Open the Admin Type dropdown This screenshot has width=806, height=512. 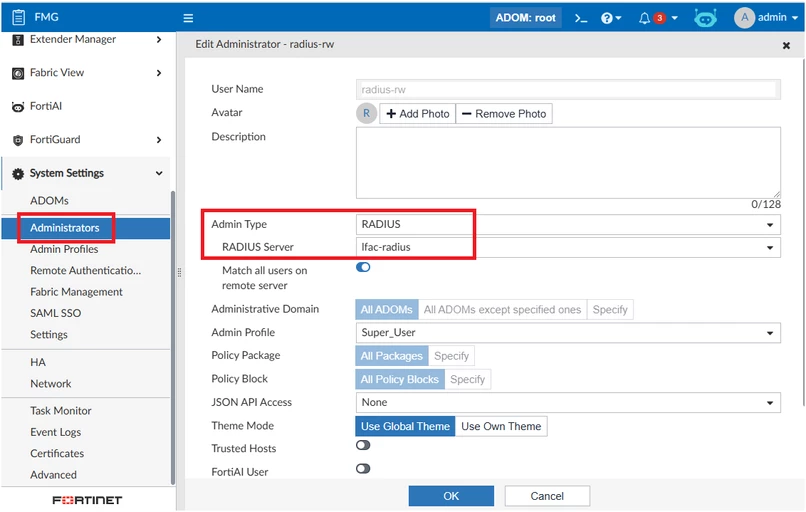coord(568,225)
